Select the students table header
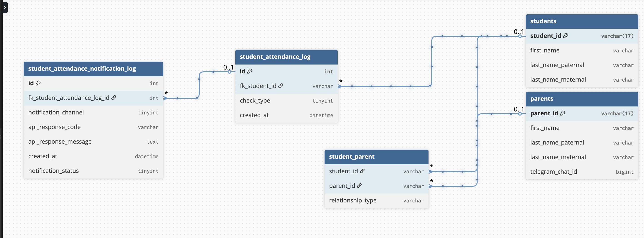 582,21
